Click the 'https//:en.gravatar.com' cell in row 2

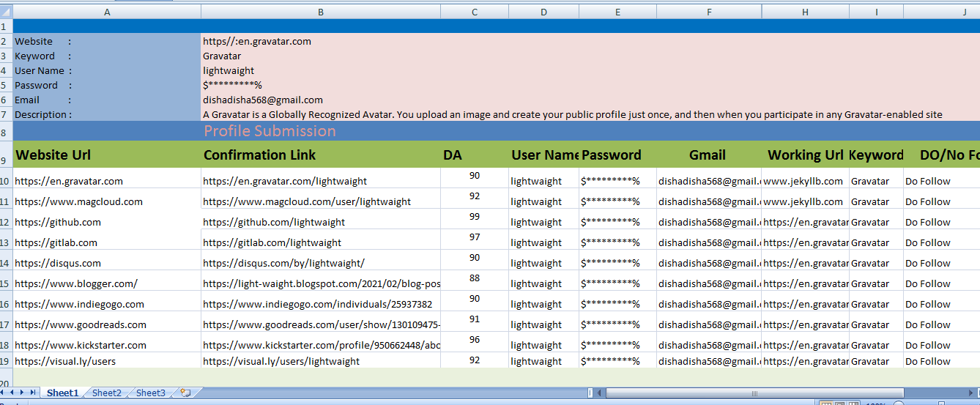click(257, 41)
